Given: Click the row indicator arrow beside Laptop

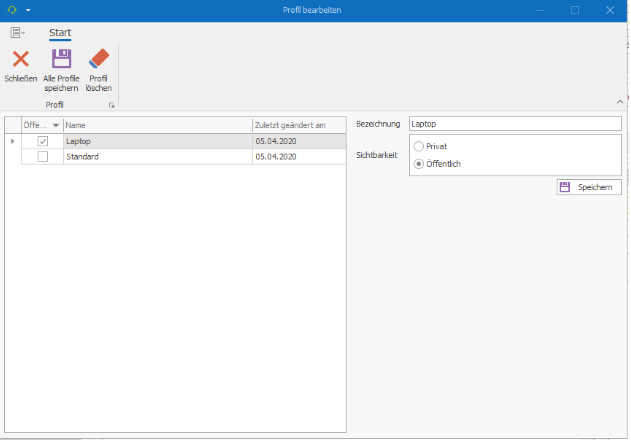Looking at the screenshot, I should tap(12, 142).
